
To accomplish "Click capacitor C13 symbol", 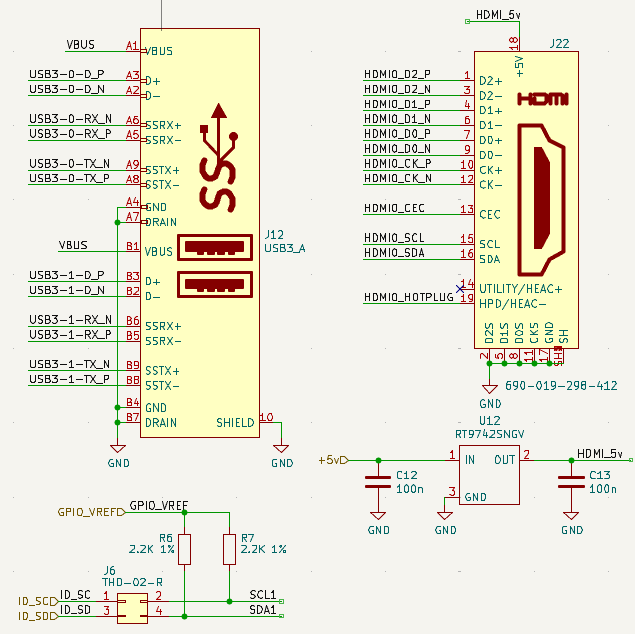I will click(571, 482).
